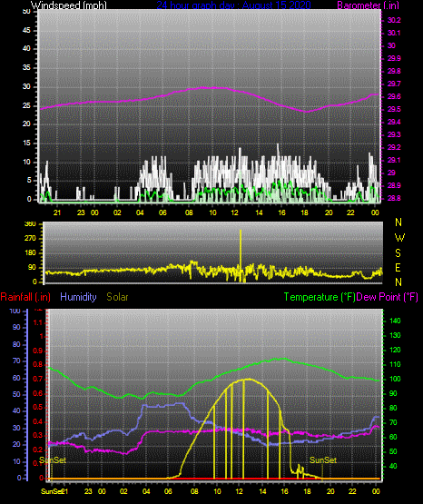Screen dimensions: 423x504
Task: Click '100' on the green temperature axis
Action: pyautogui.click(x=395, y=379)
